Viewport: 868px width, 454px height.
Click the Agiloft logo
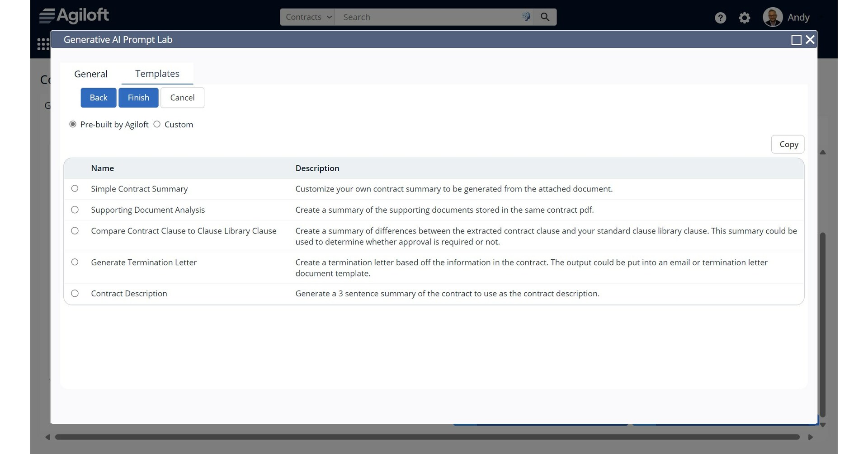coord(74,16)
